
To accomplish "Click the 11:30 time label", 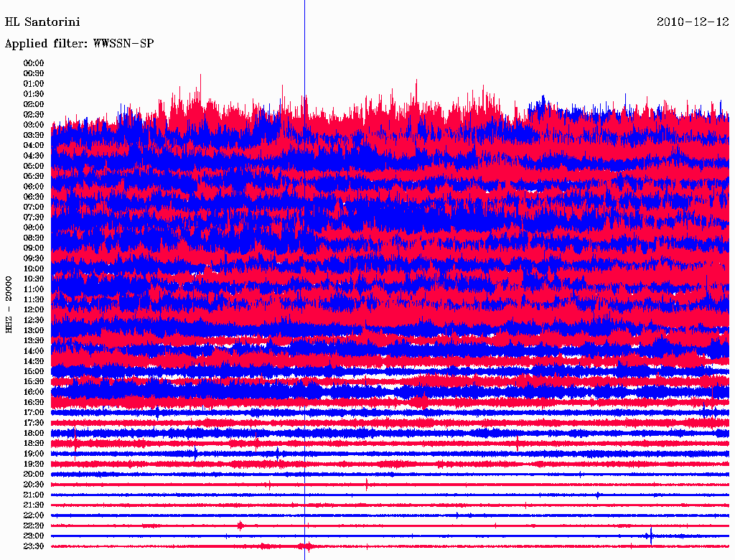I will tap(34, 299).
